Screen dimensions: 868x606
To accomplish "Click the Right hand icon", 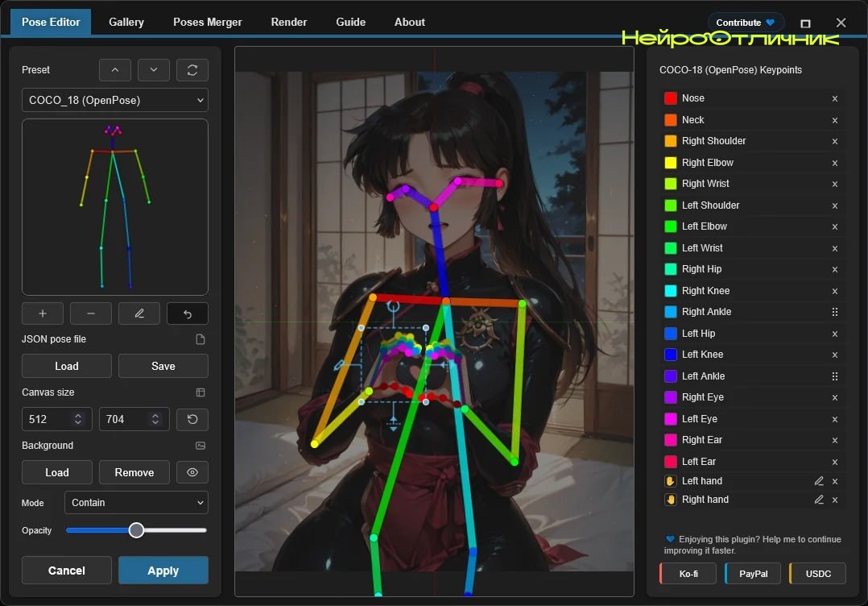I will click(671, 500).
